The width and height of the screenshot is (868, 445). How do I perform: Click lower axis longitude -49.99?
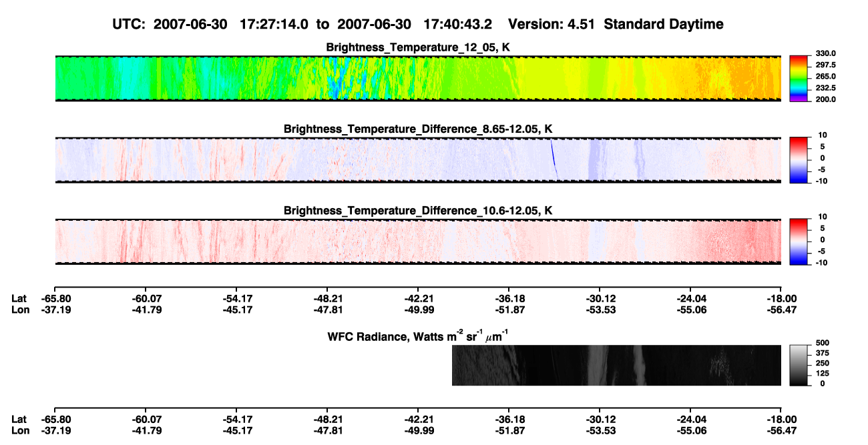pyautogui.click(x=418, y=430)
